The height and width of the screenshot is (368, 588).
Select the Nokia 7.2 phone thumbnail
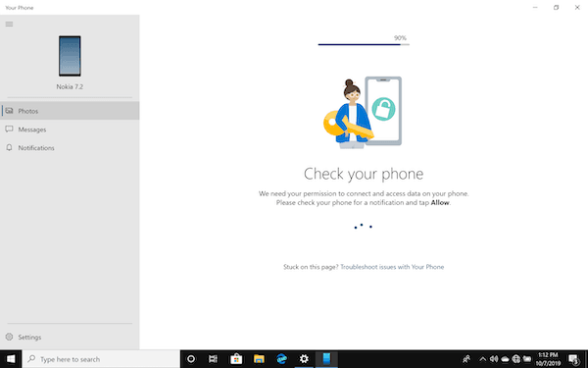(70, 56)
